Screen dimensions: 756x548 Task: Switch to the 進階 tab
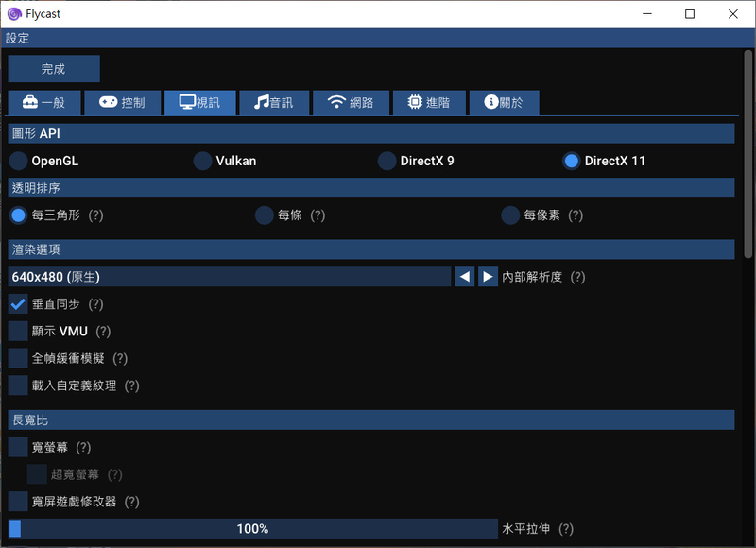tap(430, 103)
